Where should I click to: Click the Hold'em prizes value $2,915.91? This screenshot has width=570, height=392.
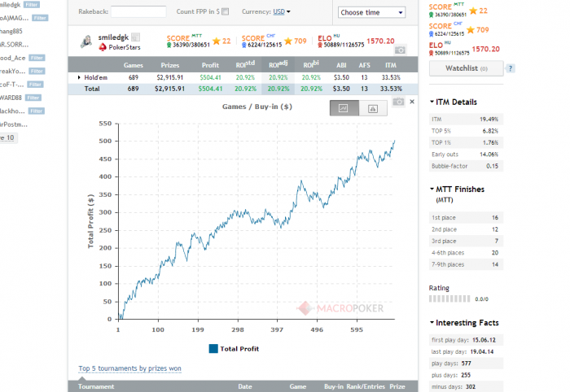coord(170,77)
